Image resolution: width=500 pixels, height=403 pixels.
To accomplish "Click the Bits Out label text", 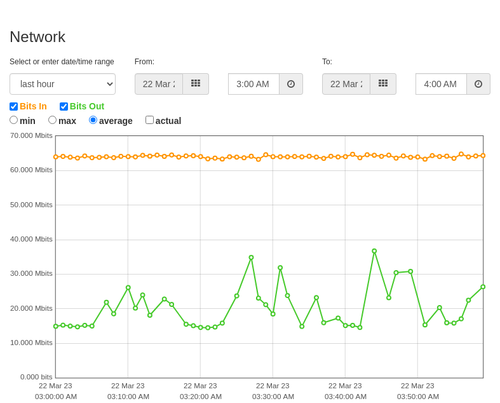I will (x=87, y=106).
